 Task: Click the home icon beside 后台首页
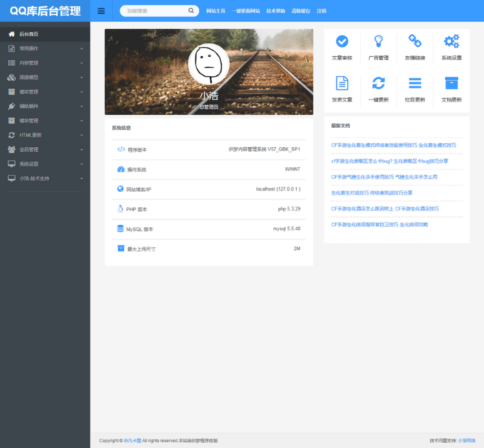click(x=12, y=34)
